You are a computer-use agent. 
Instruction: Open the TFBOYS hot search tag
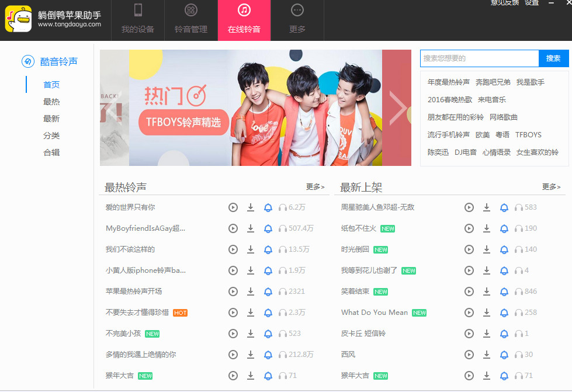click(x=528, y=135)
